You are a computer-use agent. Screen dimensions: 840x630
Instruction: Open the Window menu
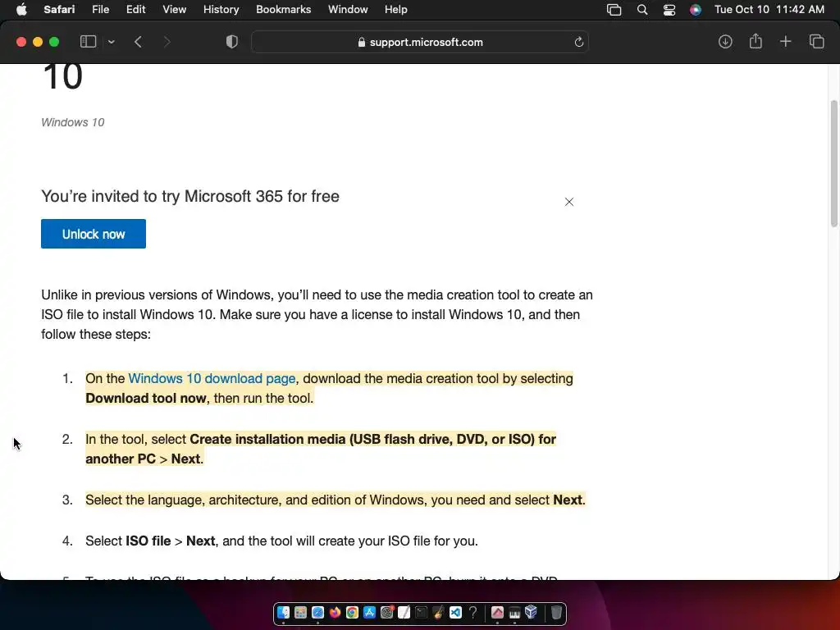[348, 10]
